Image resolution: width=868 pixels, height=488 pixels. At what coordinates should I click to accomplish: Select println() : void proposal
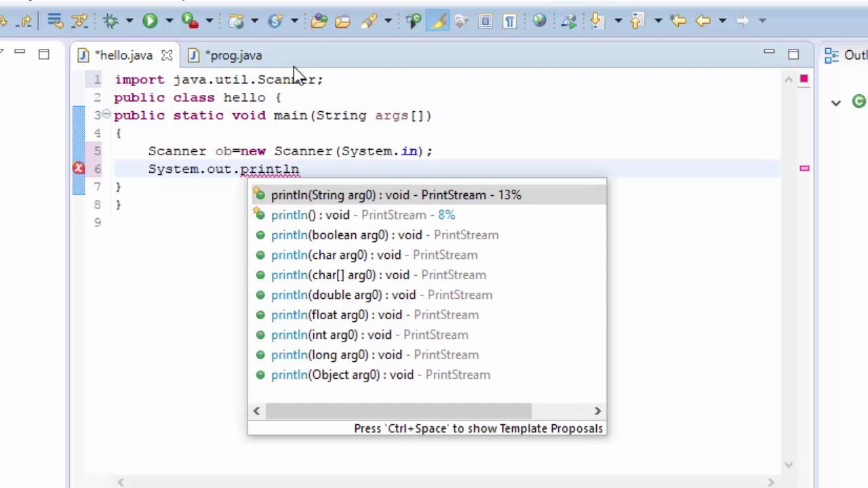click(x=427, y=215)
